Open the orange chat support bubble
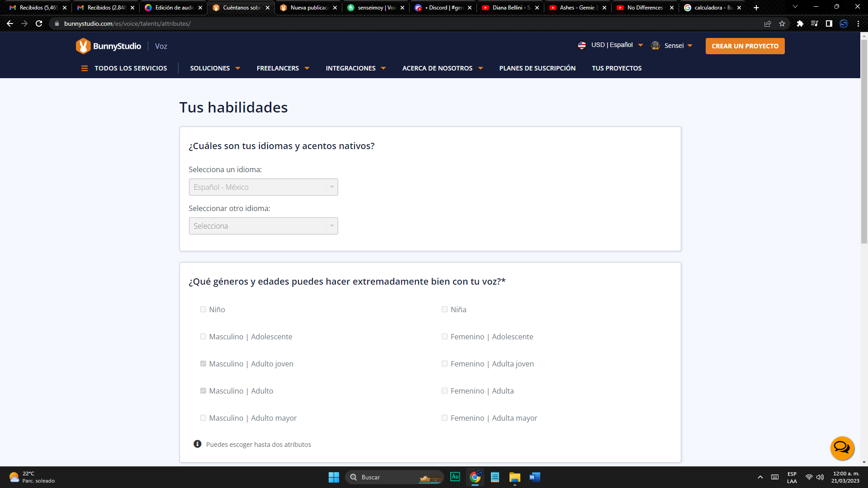Screen dimensions: 868x488 [842, 448]
